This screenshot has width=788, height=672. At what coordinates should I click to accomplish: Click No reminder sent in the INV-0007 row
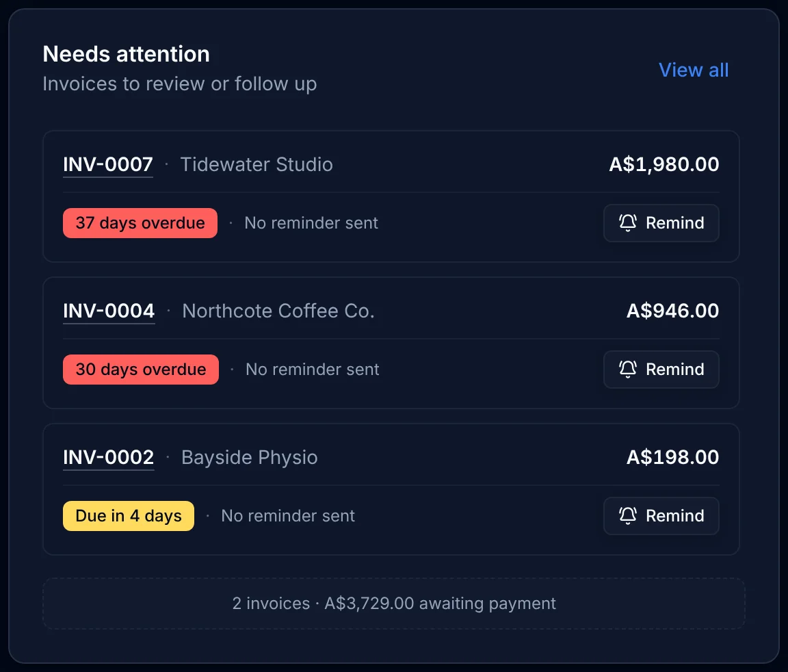tap(311, 222)
